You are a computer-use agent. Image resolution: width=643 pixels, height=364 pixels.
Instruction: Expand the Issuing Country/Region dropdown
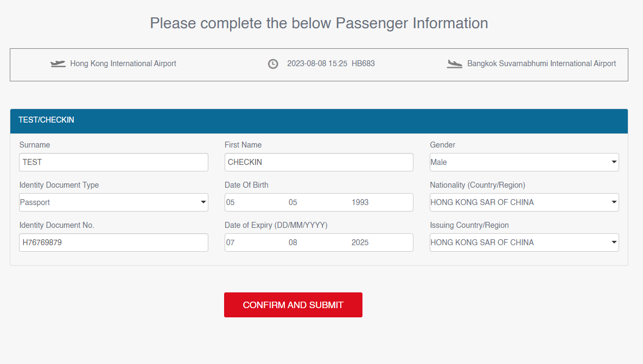(524, 242)
